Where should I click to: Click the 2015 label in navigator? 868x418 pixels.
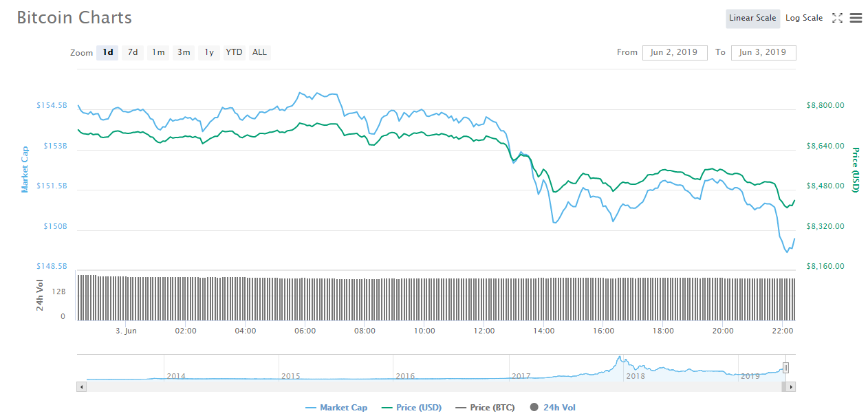291,376
